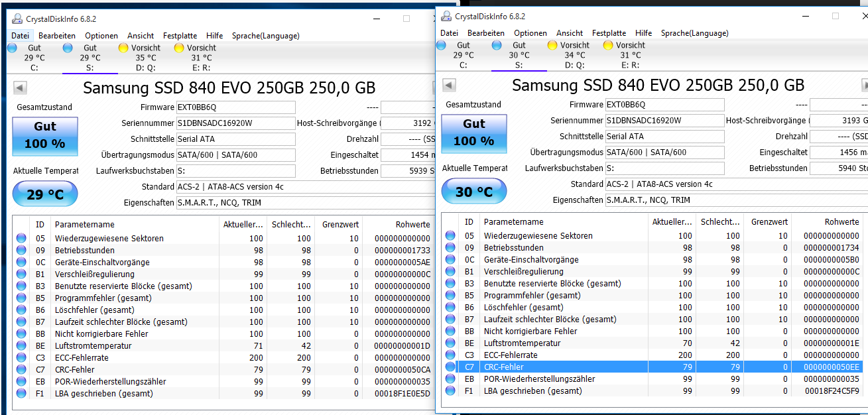Viewport: 868px width, 415px height.
Task: Click status icon for Verschleißregulierung, left window
Action: [21, 274]
